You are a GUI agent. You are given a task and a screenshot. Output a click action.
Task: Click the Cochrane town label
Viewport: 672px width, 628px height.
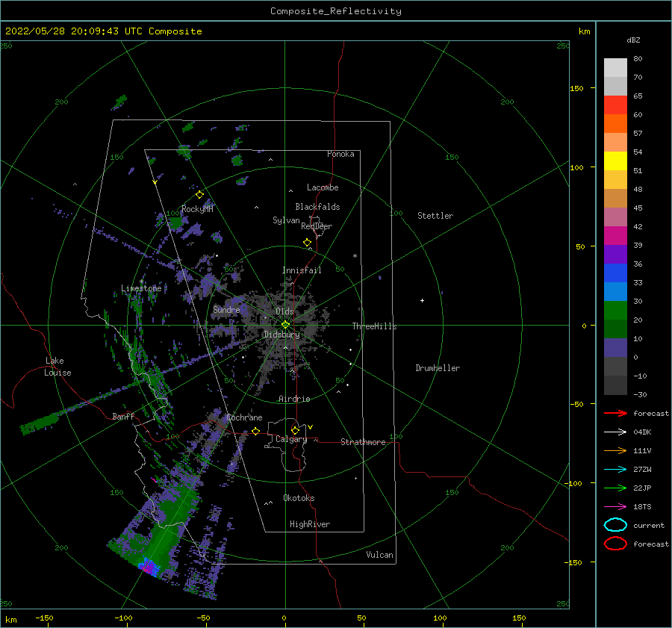[x=244, y=417]
